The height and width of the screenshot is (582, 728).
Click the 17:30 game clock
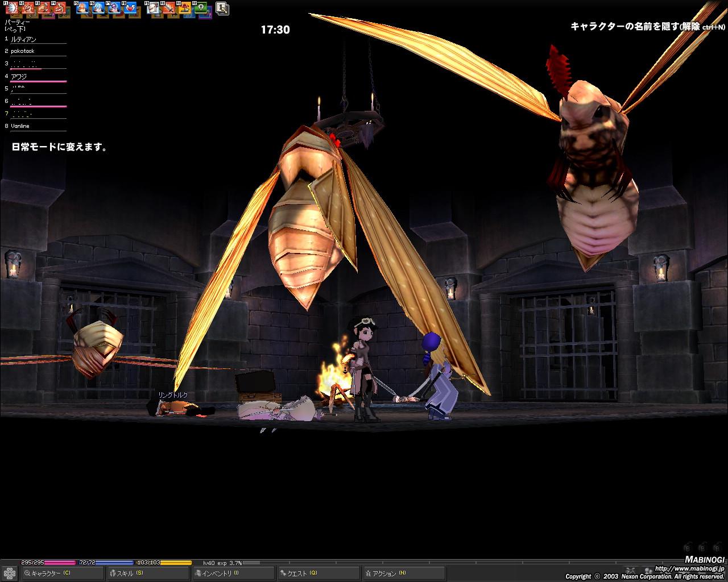pyautogui.click(x=275, y=30)
